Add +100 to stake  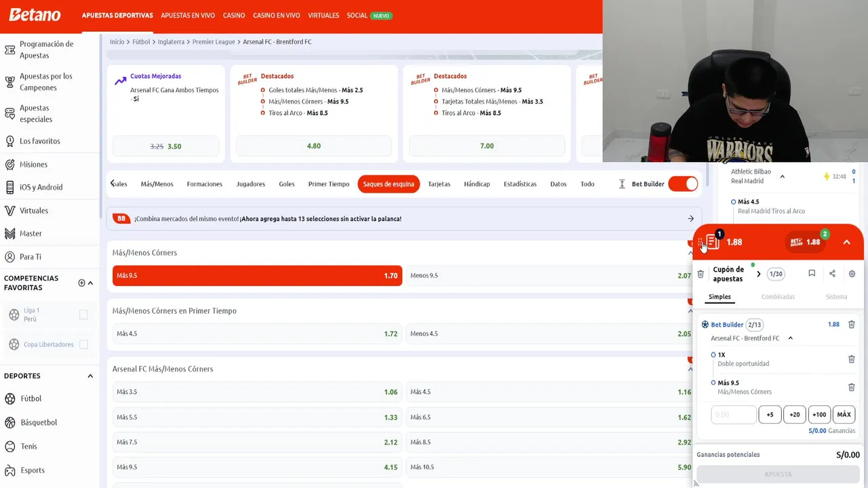(x=819, y=414)
